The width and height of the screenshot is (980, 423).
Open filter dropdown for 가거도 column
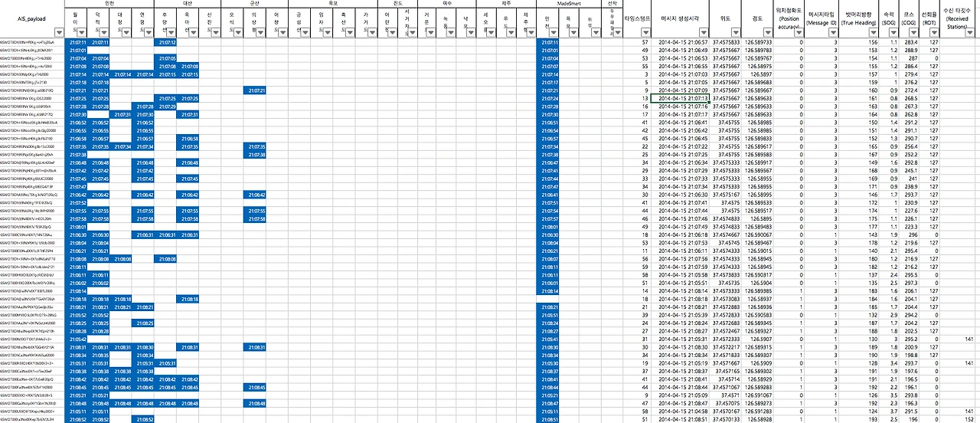(x=374, y=34)
